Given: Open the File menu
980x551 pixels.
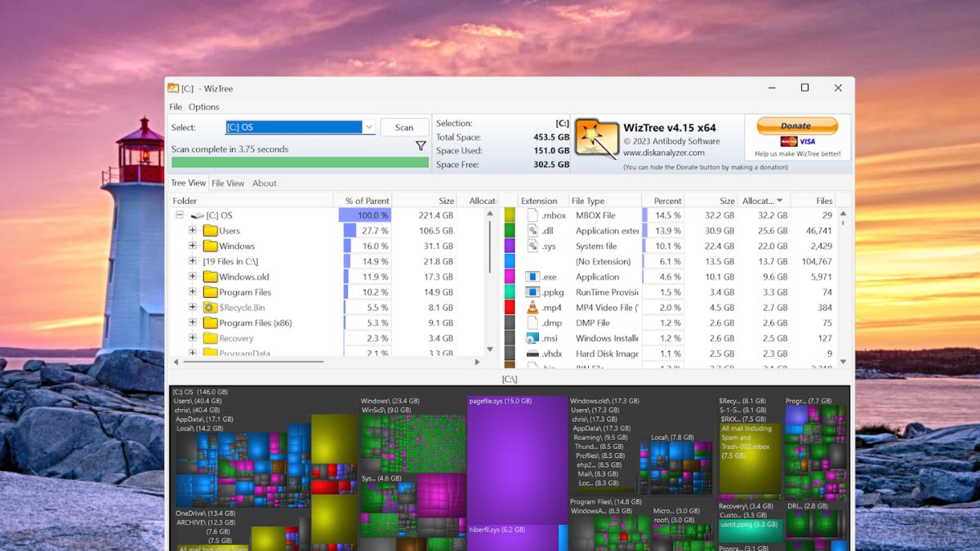Looking at the screenshot, I should pyautogui.click(x=176, y=107).
